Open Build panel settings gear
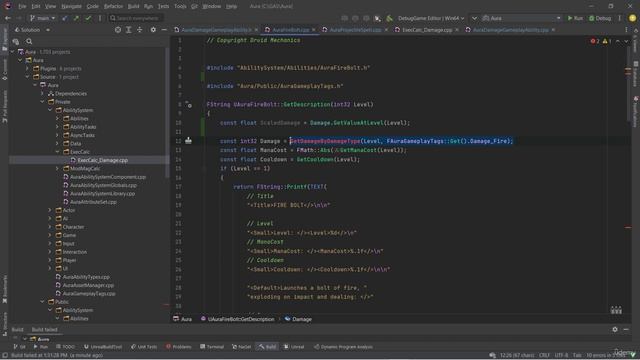Screen dimensions: 640x360 (615, 329)
